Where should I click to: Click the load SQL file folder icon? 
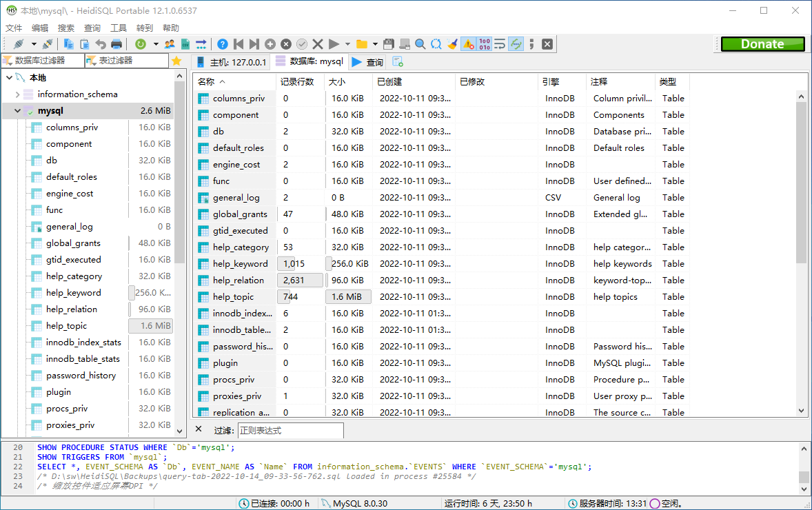(362, 44)
